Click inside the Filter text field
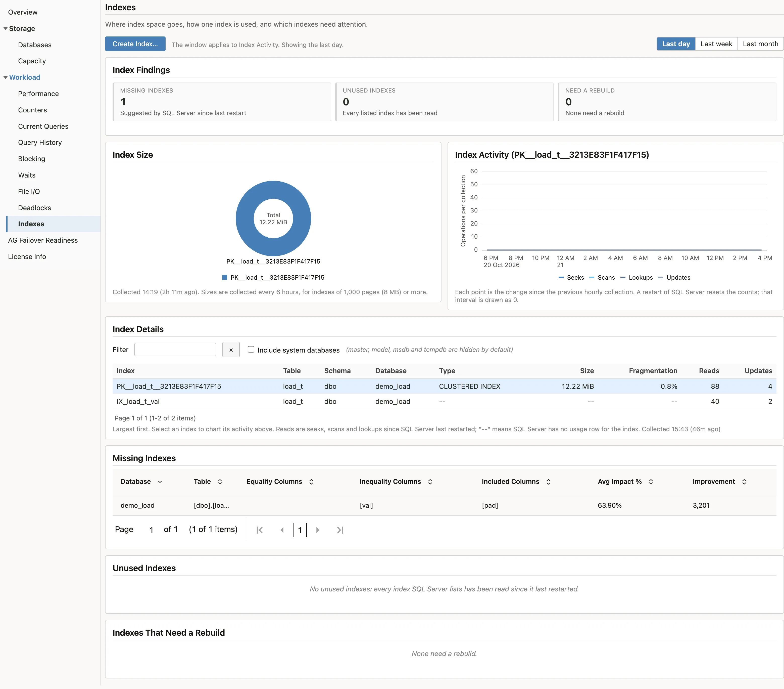The image size is (784, 689). point(175,350)
